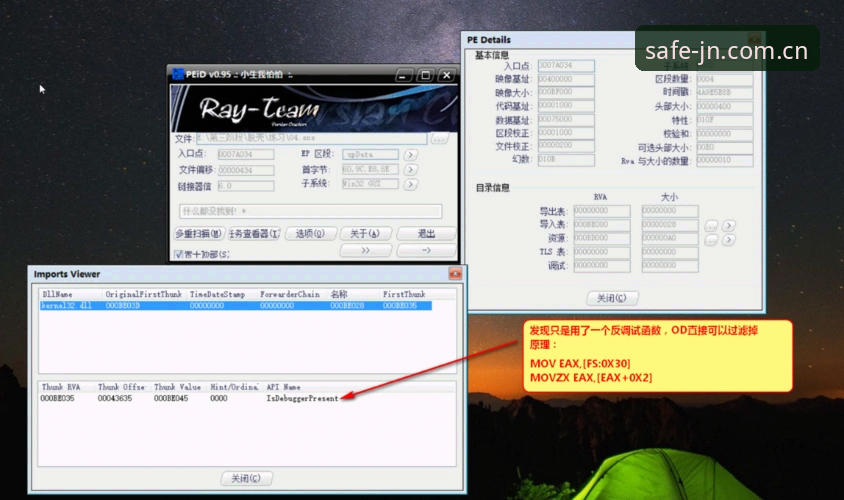This screenshot has width=844, height=500.
Task: Click the Thunk Value column header
Action: tap(177, 387)
